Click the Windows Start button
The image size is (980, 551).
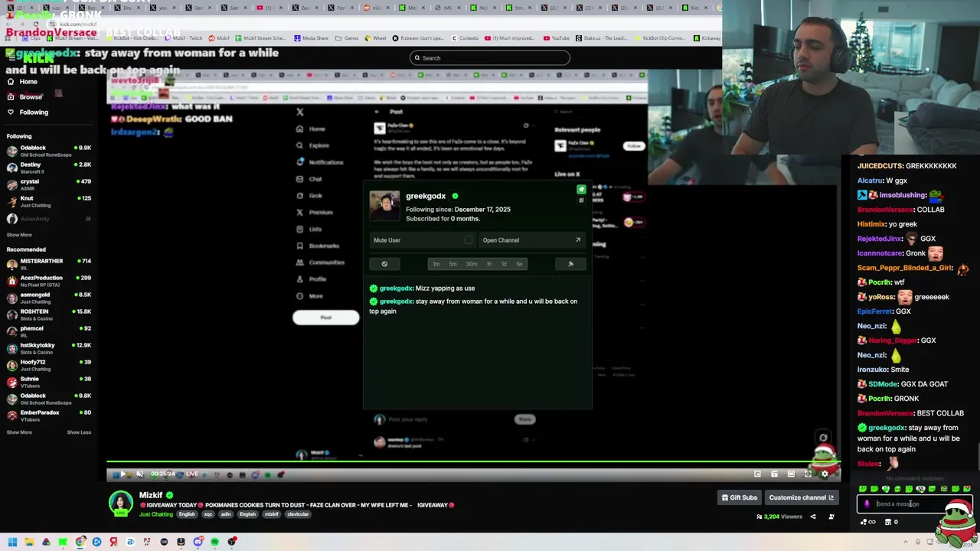point(12,542)
